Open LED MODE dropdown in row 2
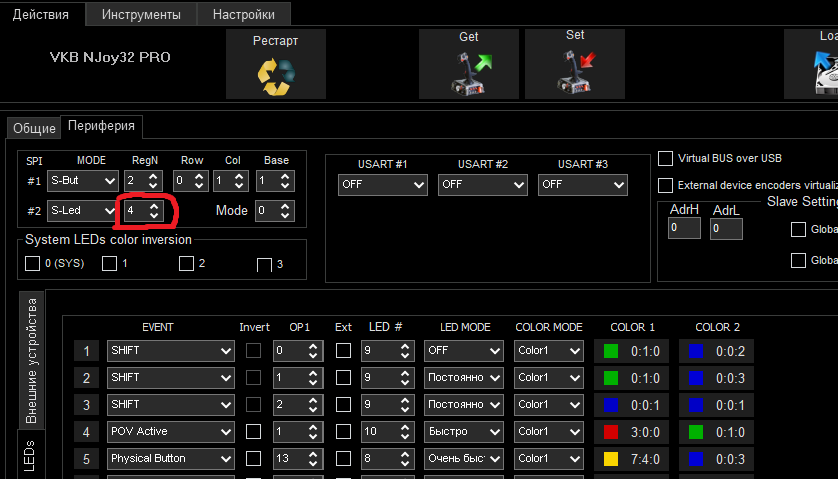 click(x=463, y=377)
